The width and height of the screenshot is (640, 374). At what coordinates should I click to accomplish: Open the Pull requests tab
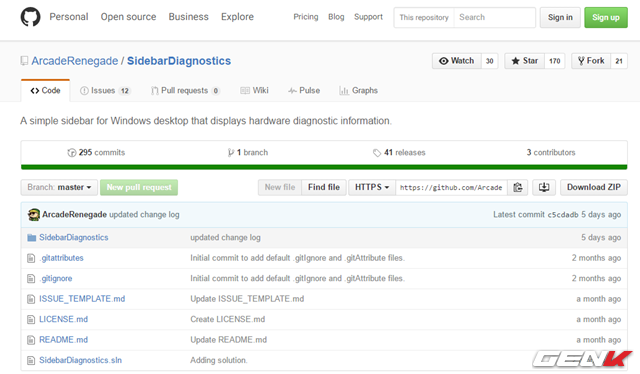click(x=185, y=91)
